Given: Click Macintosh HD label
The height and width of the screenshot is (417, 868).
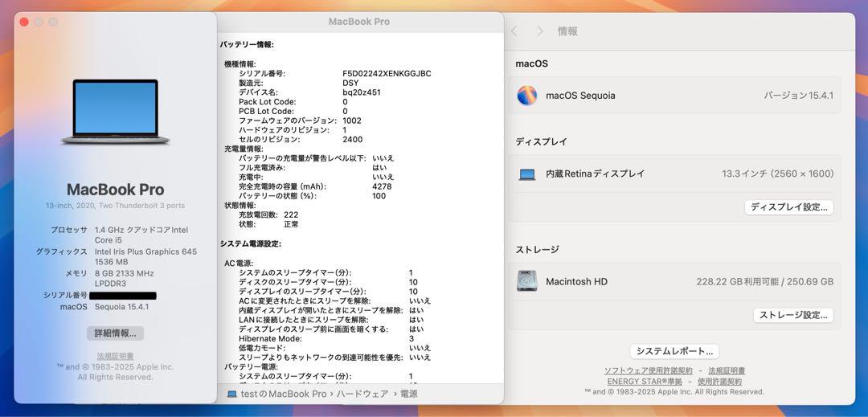Looking at the screenshot, I should tap(576, 281).
